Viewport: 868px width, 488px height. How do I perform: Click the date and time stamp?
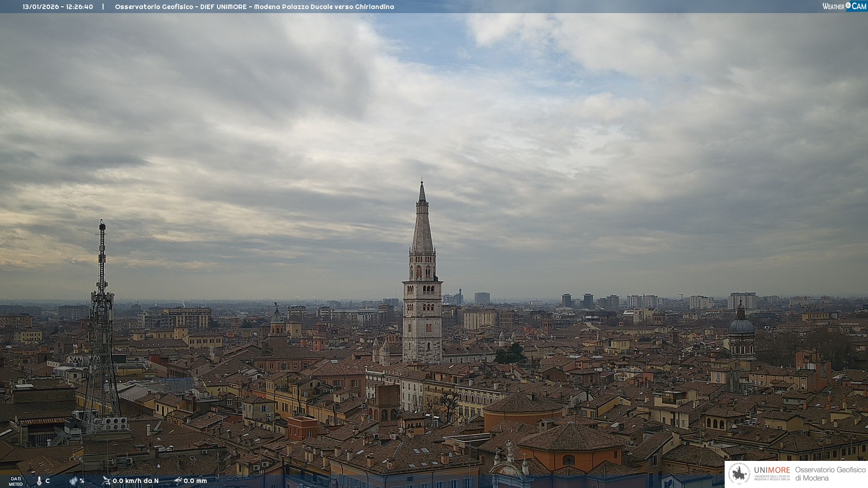58,7
